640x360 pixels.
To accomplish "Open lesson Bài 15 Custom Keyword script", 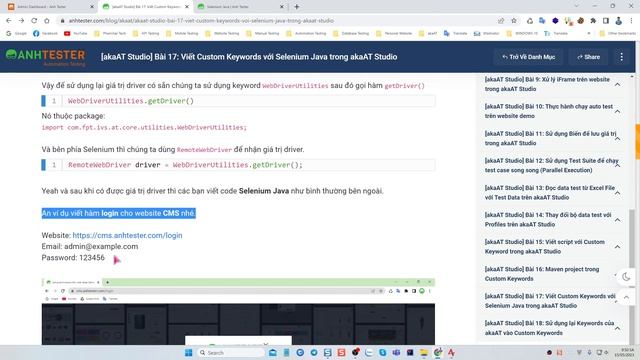I will click(x=544, y=247).
